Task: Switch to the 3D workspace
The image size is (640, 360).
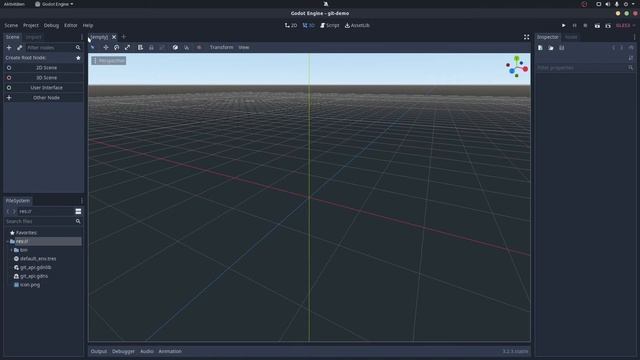Action: coord(309,25)
